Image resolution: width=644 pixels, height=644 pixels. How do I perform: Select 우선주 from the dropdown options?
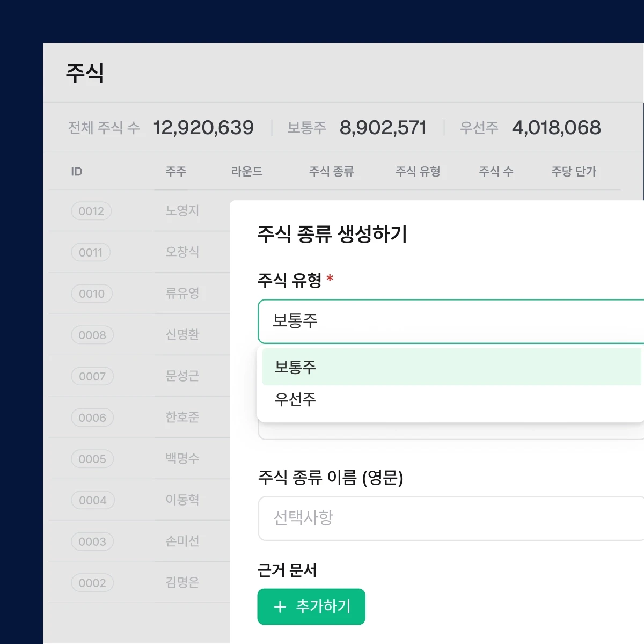[x=293, y=399]
